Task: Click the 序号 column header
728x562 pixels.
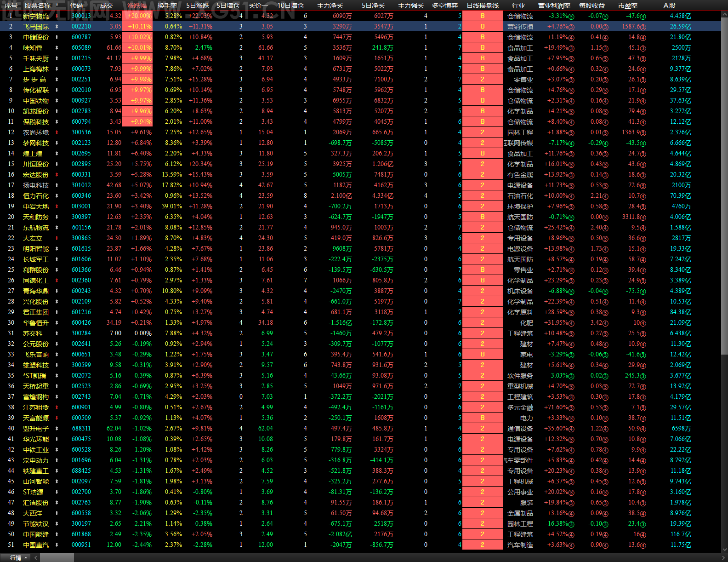Action: 11,6
